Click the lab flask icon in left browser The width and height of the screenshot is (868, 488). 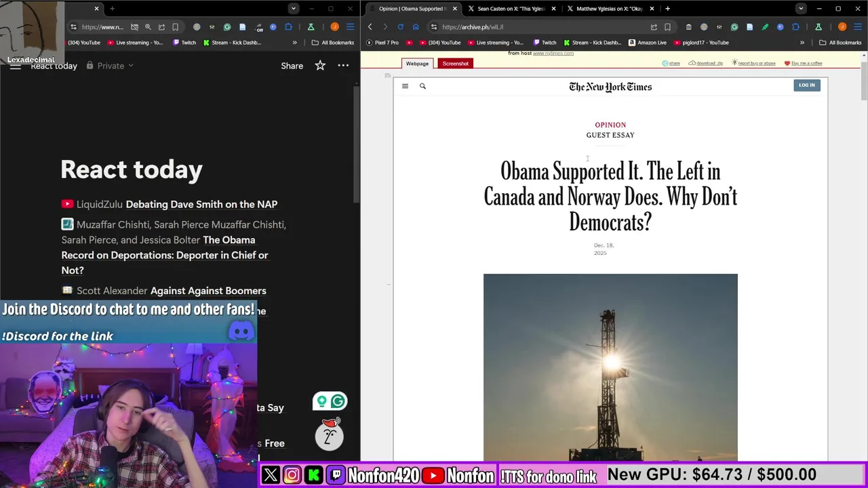pyautogui.click(x=311, y=27)
